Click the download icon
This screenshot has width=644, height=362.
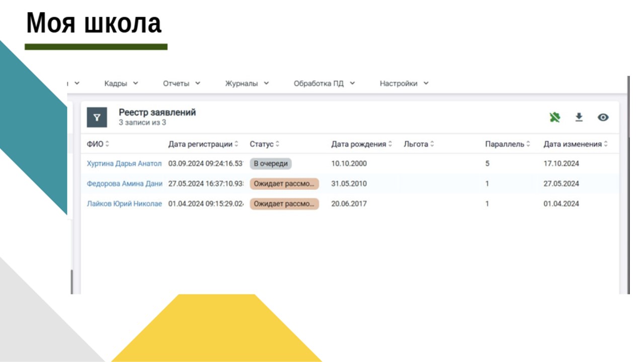(579, 117)
